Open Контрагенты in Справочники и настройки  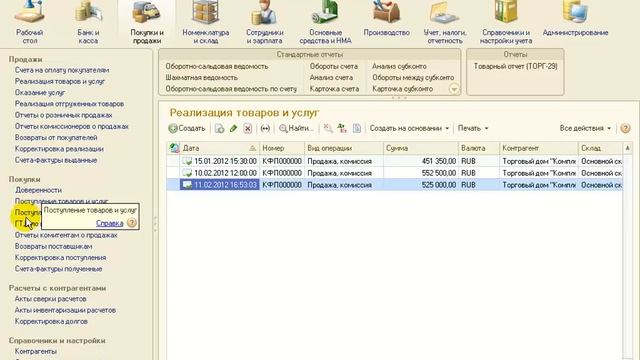click(x=36, y=351)
